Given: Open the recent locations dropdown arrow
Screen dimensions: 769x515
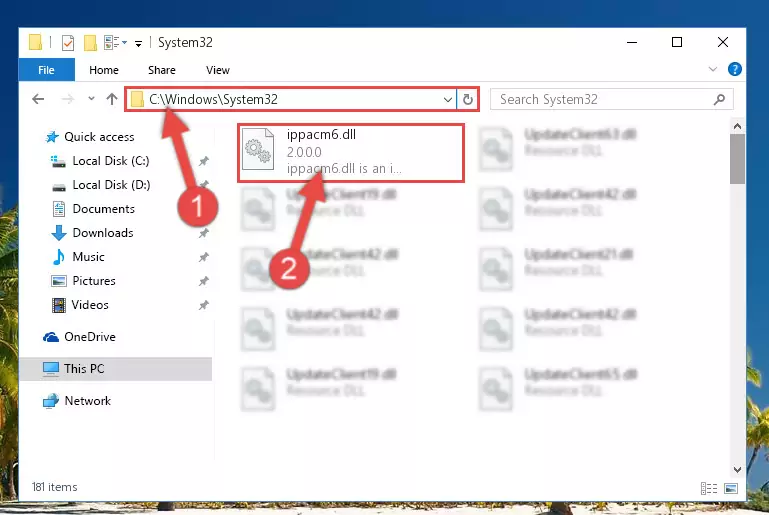Looking at the screenshot, I should tap(91, 99).
